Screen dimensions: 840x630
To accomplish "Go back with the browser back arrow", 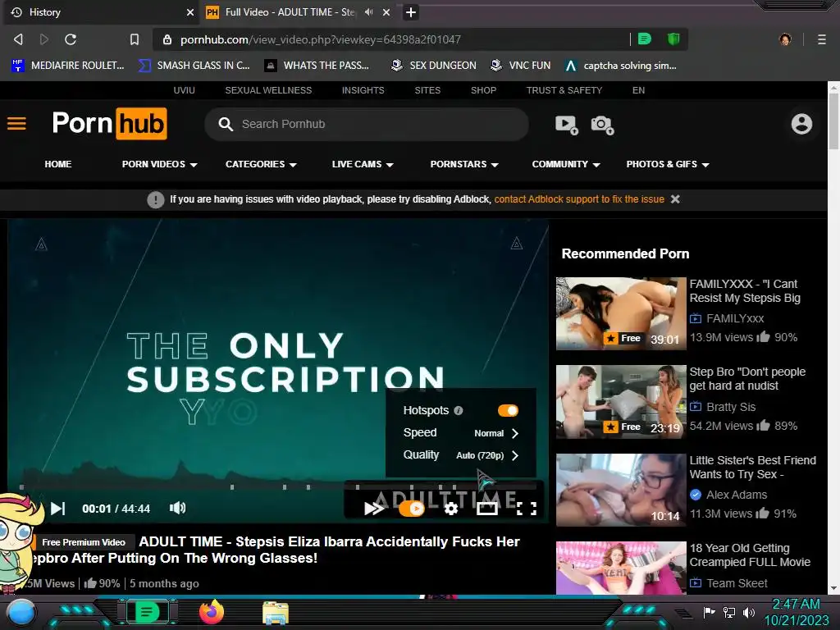I will click(18, 39).
